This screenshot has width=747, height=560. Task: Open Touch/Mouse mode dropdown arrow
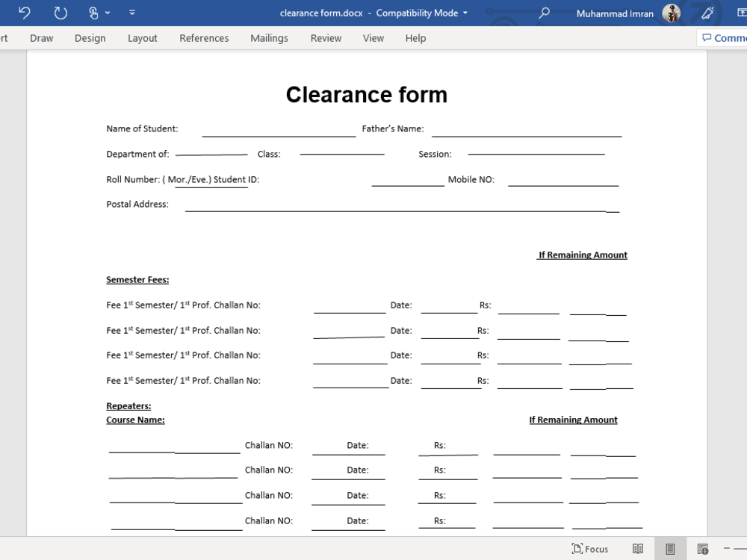coord(108,13)
